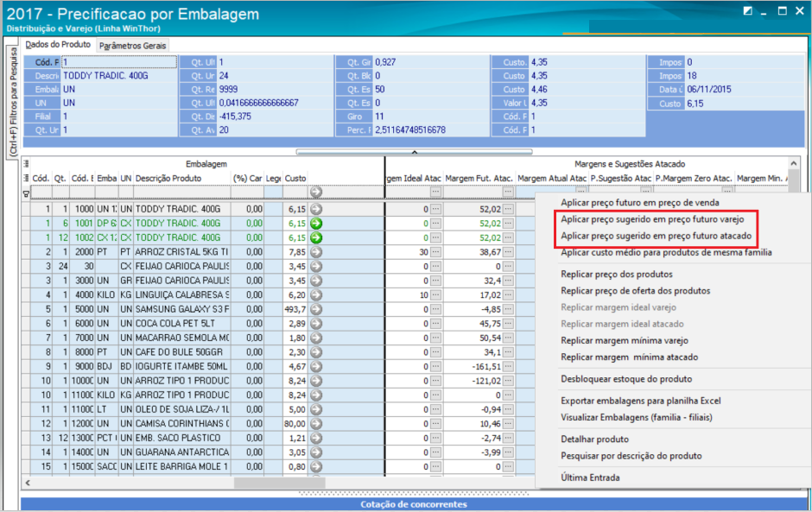Choose Aplicar preço sugerido em preço futuro varejo
Image resolution: width=812 pixels, height=512 pixels.
tap(652, 219)
